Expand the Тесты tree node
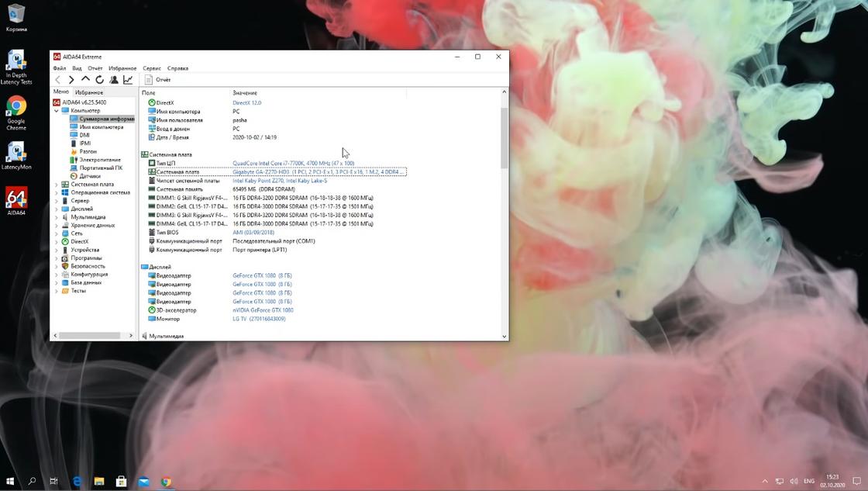 click(x=57, y=291)
